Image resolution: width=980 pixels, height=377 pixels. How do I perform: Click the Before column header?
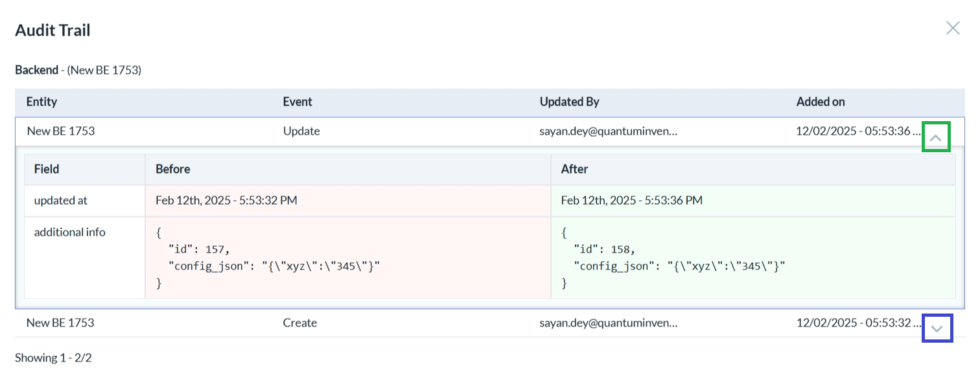[172, 169]
